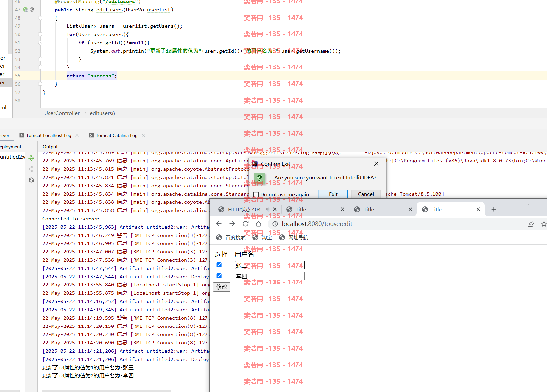
Task: Close the third Title browser tab
Action: (x=410, y=209)
